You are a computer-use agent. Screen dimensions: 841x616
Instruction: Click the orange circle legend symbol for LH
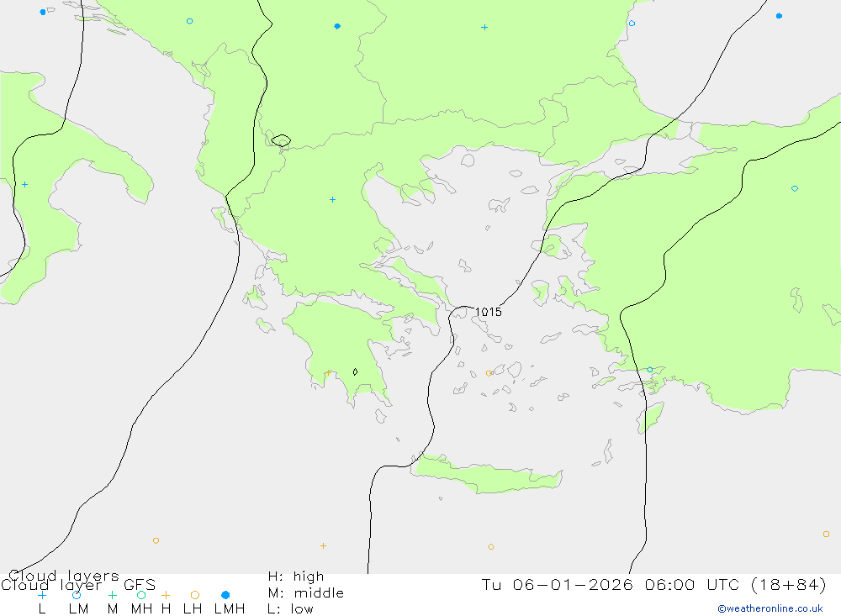click(x=195, y=595)
